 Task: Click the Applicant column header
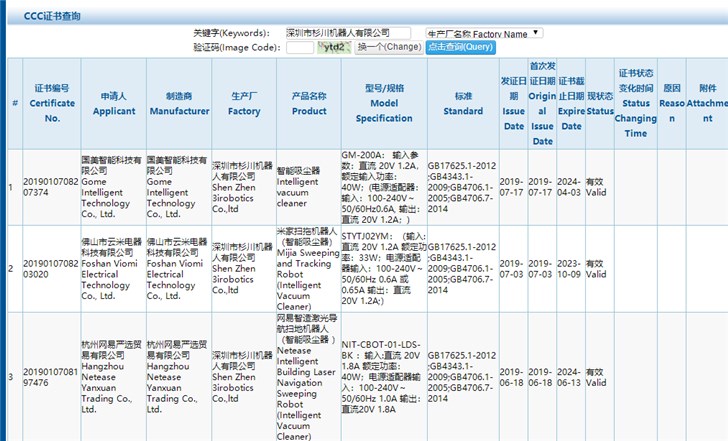coord(114,103)
